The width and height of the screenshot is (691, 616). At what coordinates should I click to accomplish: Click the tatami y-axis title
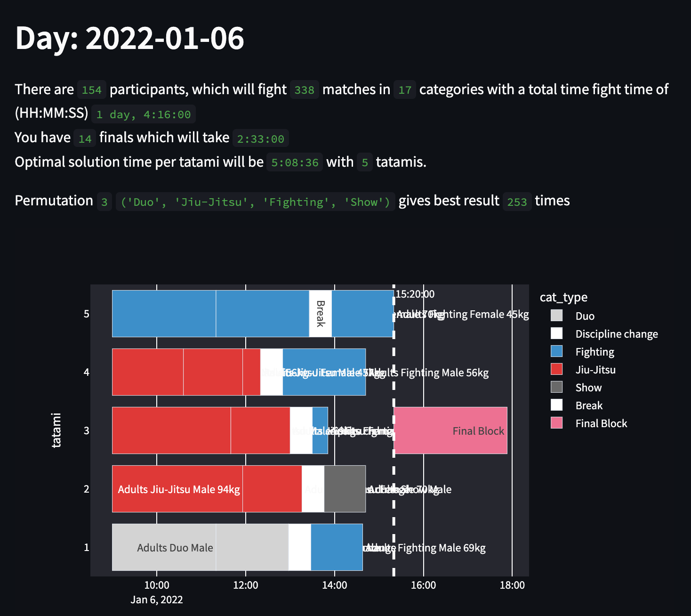pyautogui.click(x=56, y=430)
